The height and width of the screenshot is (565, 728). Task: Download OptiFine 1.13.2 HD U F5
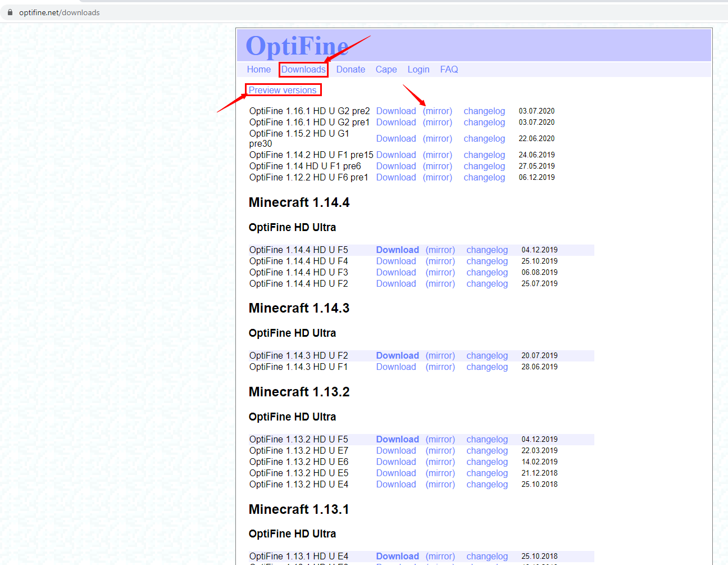[398, 439]
